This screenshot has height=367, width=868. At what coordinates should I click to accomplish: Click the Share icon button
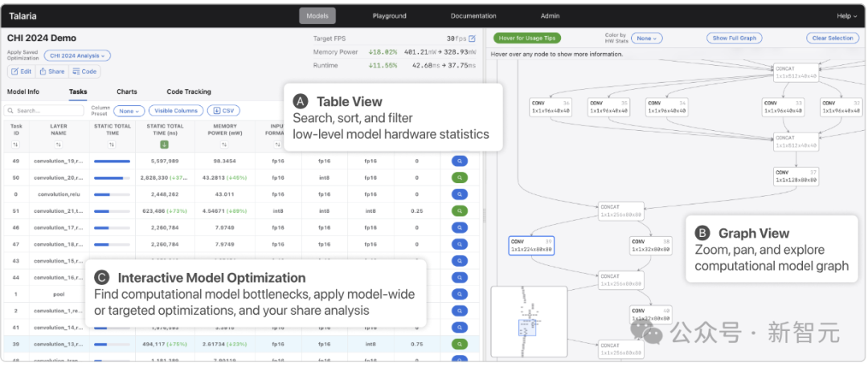[x=52, y=71]
